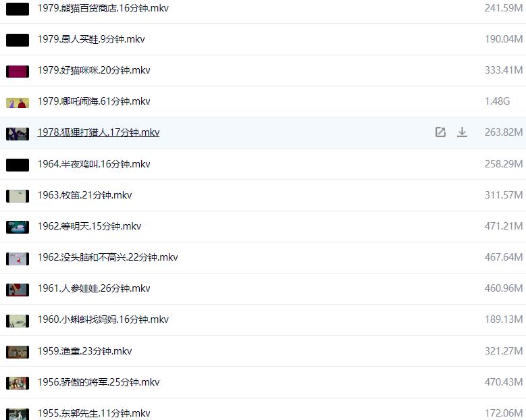Click the thumbnail of 1979.好猫咪咪.20分钟.mkv
Screen dimensions: 526x420
(18, 71)
